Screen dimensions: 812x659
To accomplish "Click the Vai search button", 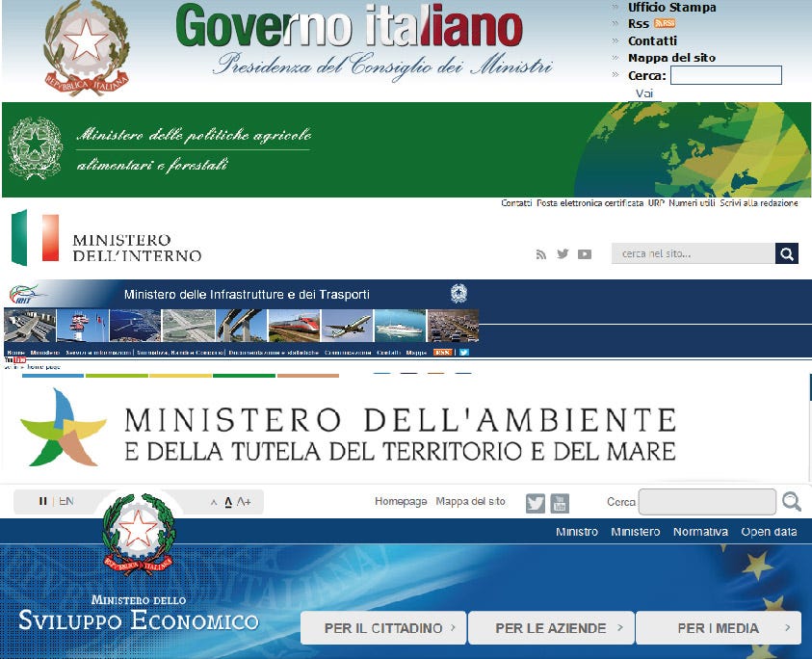I will pos(644,93).
